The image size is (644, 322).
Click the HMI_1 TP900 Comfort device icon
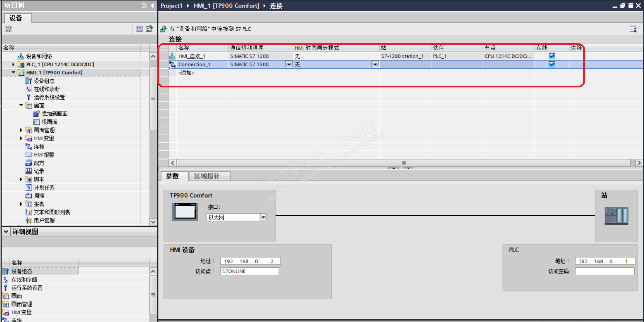pos(21,73)
